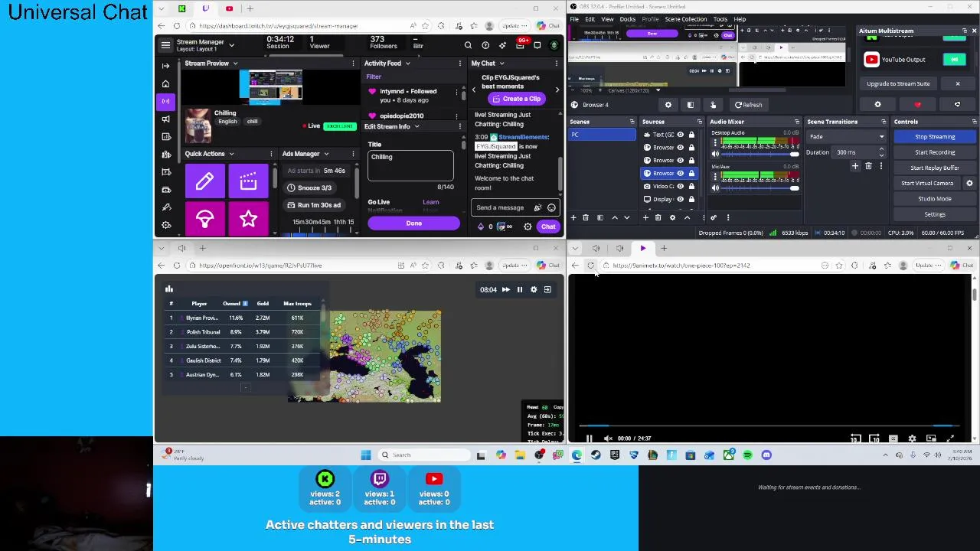This screenshot has width=980, height=551.
Task: Click the search icon in Twitch dashboard header
Action: [x=468, y=45]
